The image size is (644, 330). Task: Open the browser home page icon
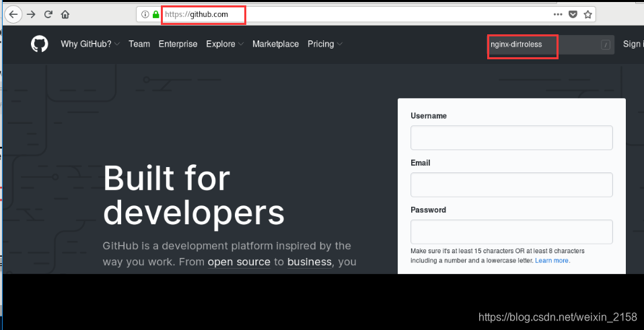(x=65, y=14)
